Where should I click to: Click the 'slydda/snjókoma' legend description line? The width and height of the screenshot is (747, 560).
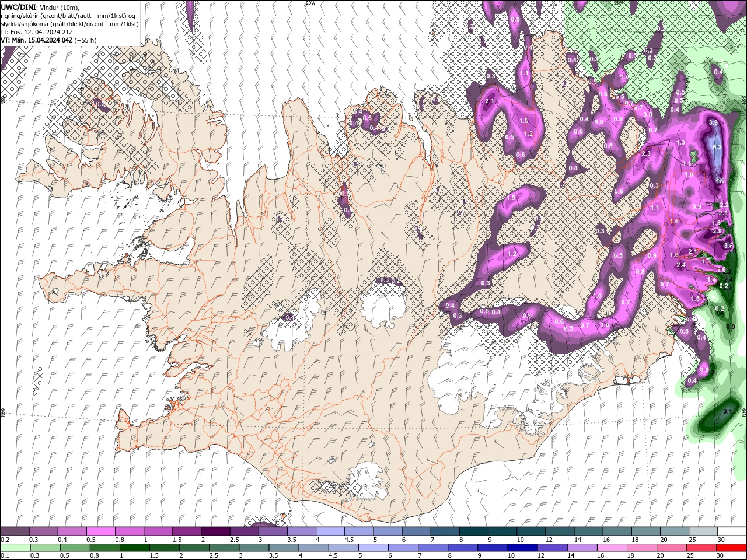pos(69,24)
